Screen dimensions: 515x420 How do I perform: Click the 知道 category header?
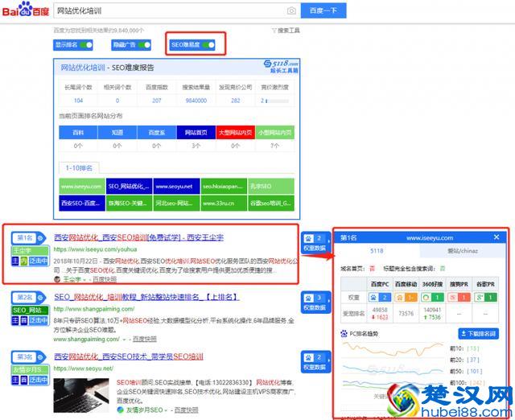click(117, 132)
